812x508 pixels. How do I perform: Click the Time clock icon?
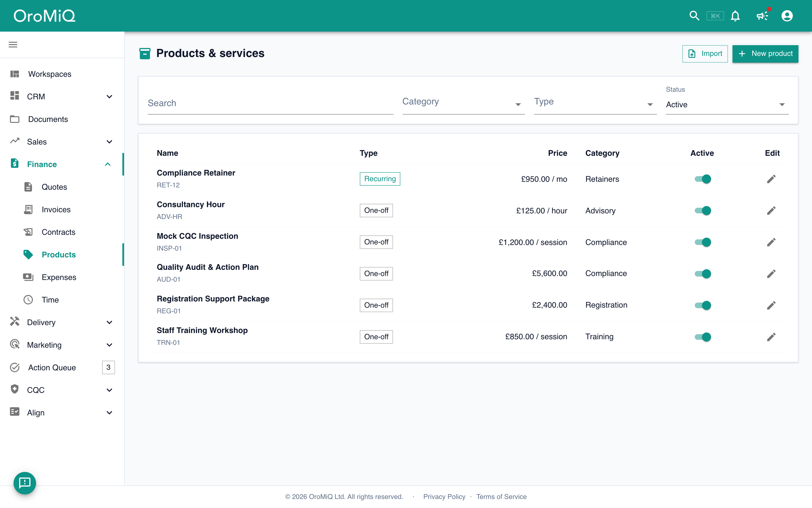tap(28, 299)
